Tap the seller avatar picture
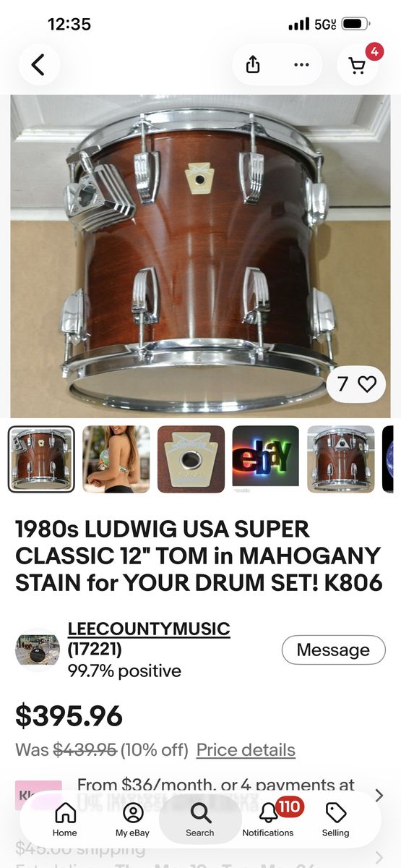Image resolution: width=401 pixels, height=868 pixels. (37, 650)
